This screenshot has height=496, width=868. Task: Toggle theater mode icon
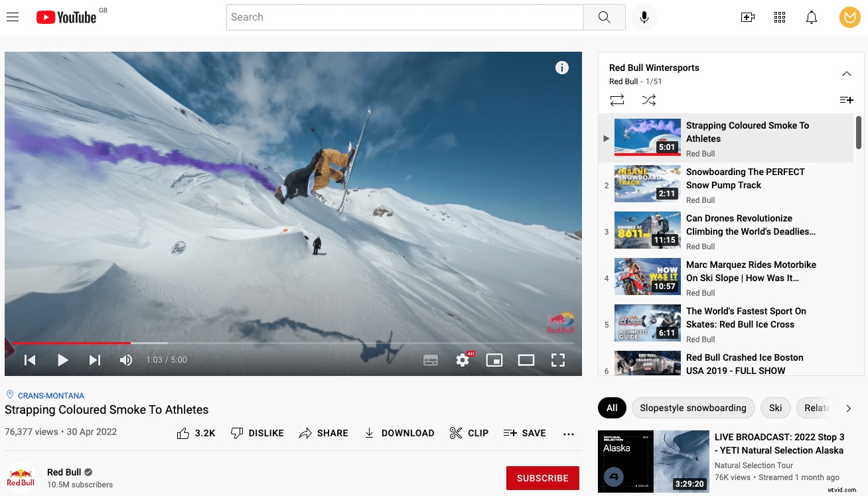tap(526, 359)
